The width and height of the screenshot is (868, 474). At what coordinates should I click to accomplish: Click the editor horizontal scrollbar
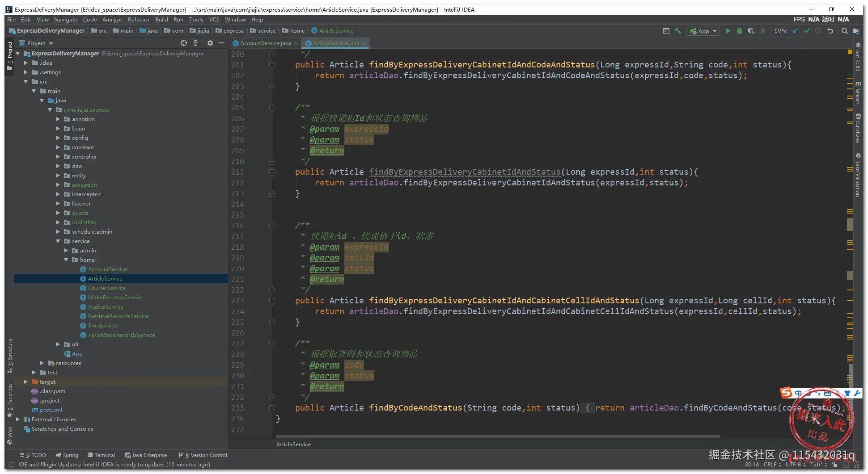(498, 436)
